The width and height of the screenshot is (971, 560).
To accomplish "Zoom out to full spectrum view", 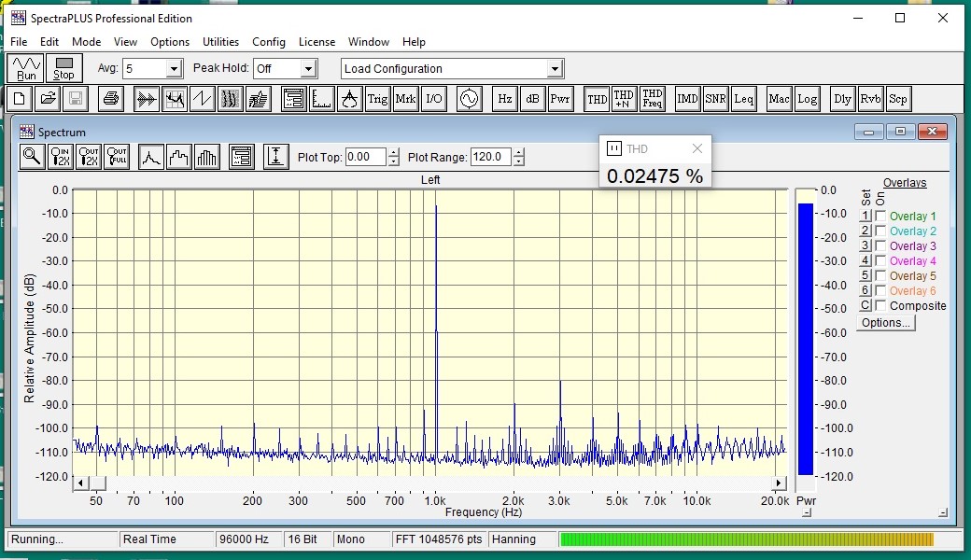I will pos(117,157).
